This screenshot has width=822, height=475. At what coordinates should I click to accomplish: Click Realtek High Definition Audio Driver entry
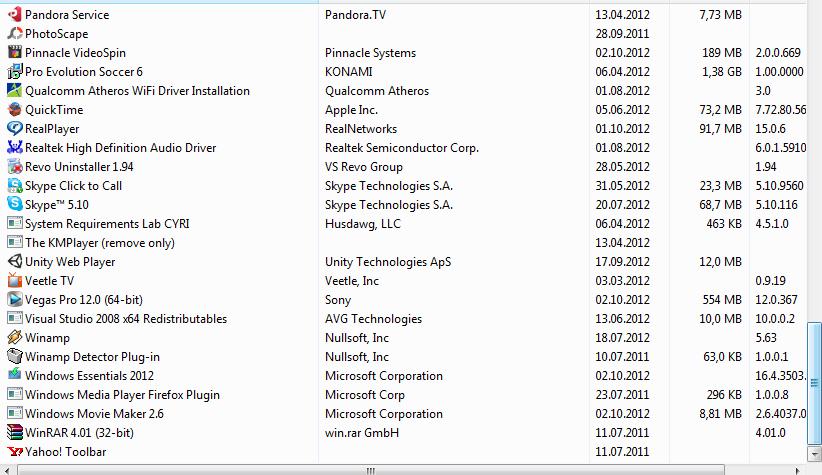[x=120, y=148]
